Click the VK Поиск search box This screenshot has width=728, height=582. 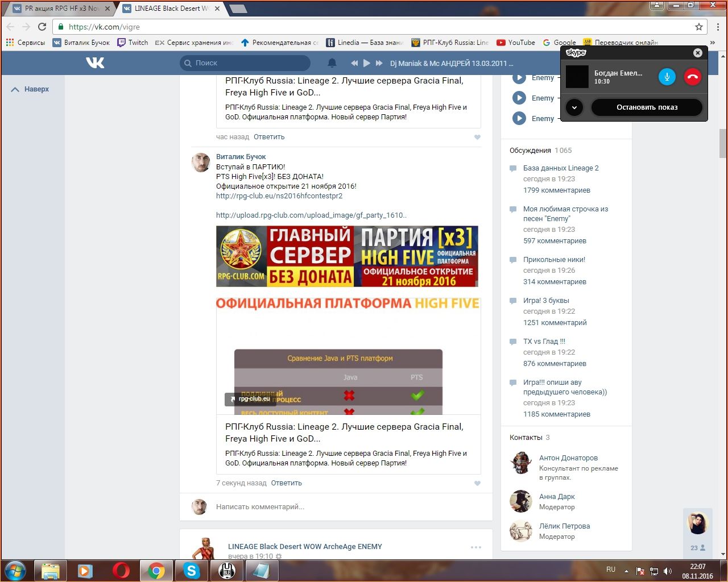click(245, 63)
